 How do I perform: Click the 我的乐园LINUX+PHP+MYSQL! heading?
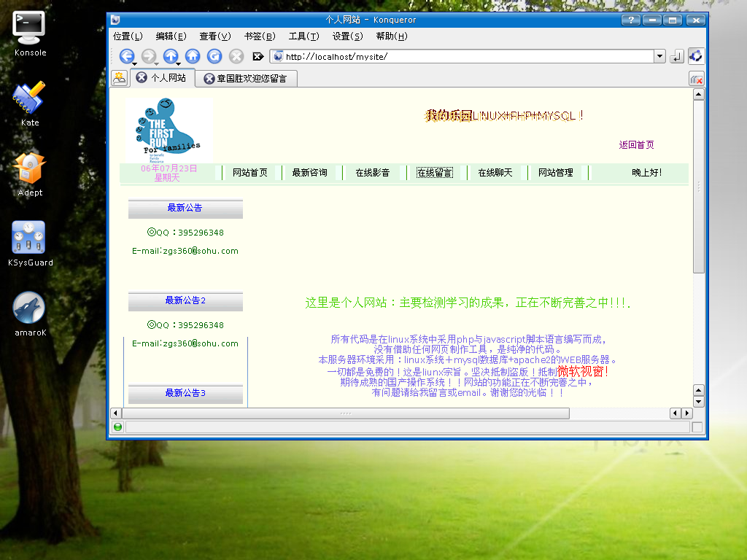coord(504,115)
